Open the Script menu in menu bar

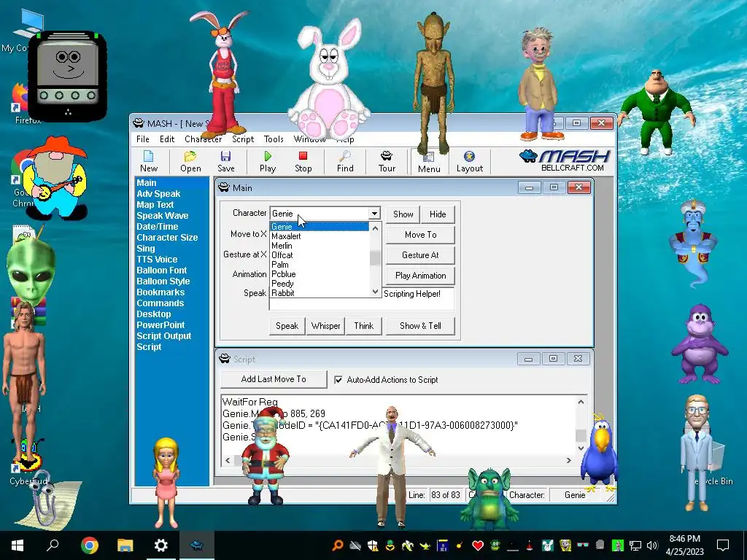click(243, 139)
